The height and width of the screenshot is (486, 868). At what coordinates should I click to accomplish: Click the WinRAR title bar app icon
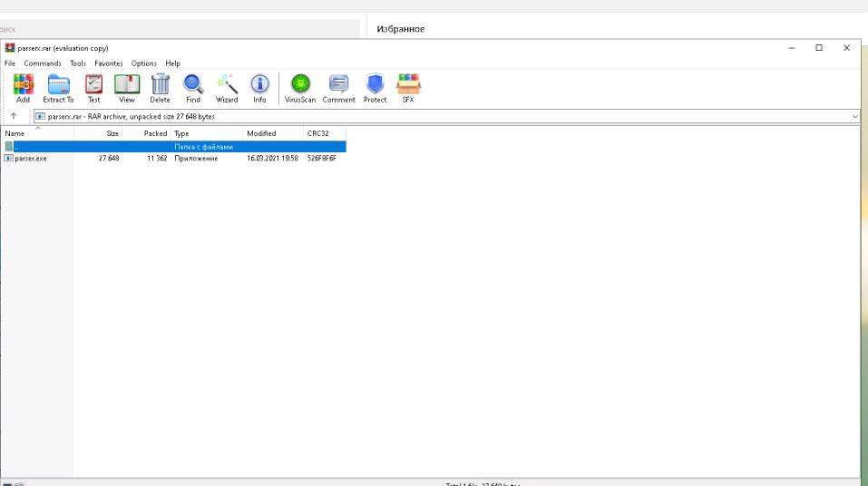9,48
